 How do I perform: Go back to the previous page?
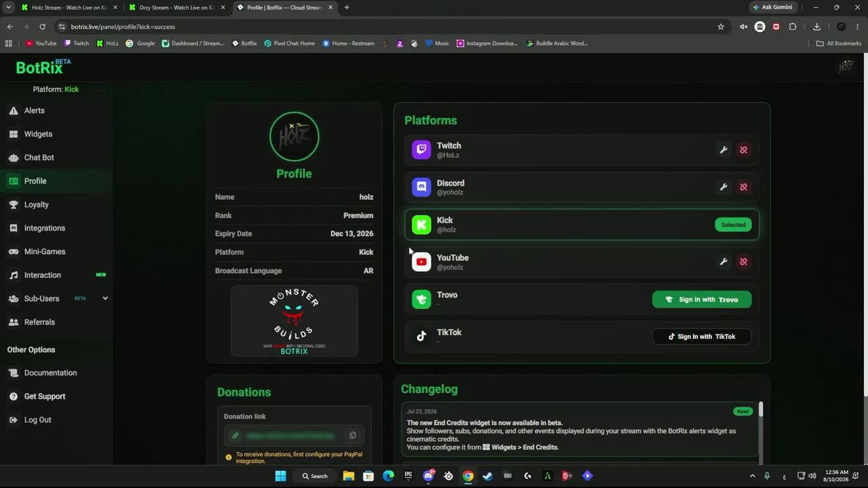click(x=9, y=26)
